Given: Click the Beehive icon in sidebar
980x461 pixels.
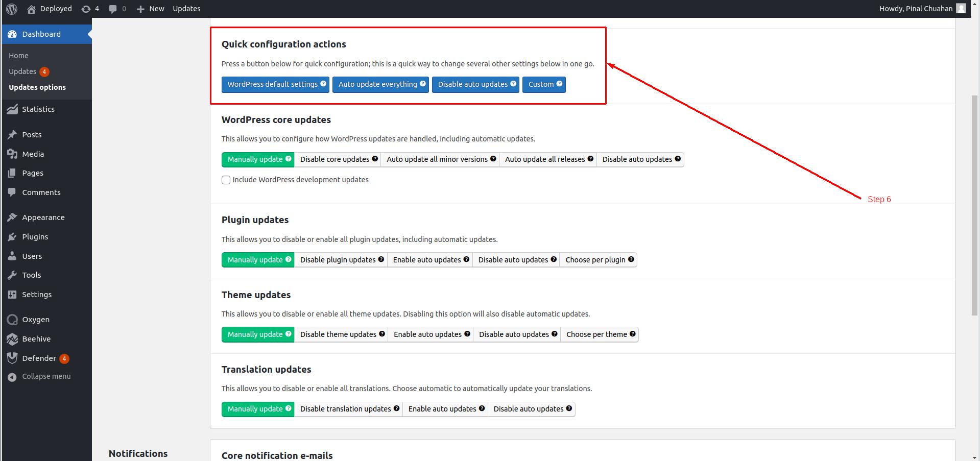Looking at the screenshot, I should (12, 339).
